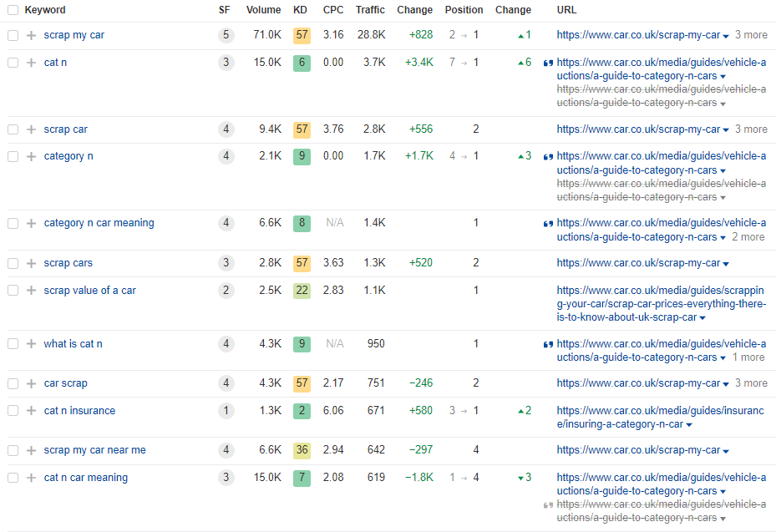Click the yellow KD 36 badge for 'scrap my car near me'

tap(302, 450)
